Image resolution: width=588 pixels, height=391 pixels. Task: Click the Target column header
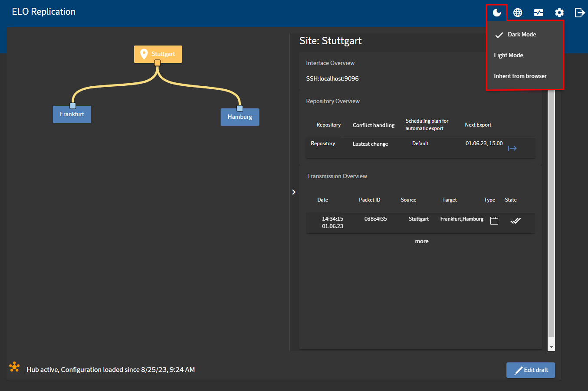click(x=450, y=200)
